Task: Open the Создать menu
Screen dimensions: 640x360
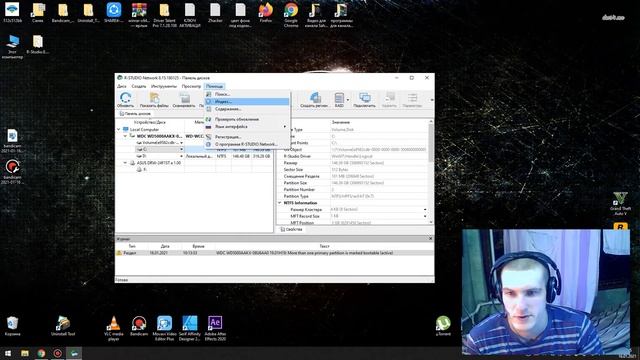Action: [x=139, y=86]
